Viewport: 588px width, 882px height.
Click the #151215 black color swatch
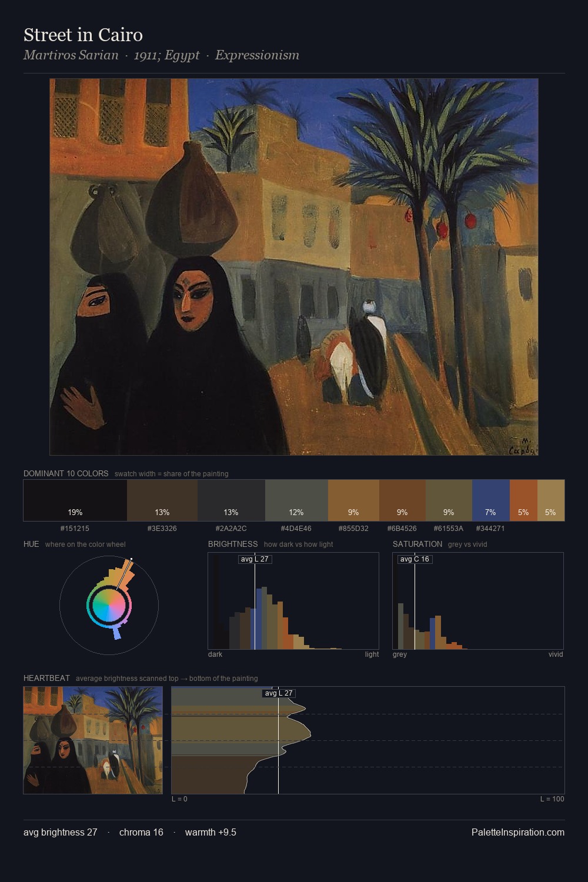(75, 500)
